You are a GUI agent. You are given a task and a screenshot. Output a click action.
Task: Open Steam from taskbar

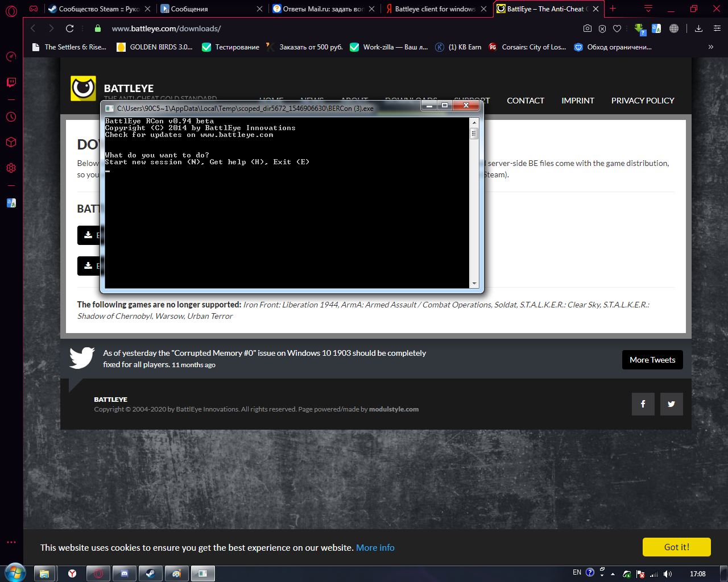[x=151, y=573]
